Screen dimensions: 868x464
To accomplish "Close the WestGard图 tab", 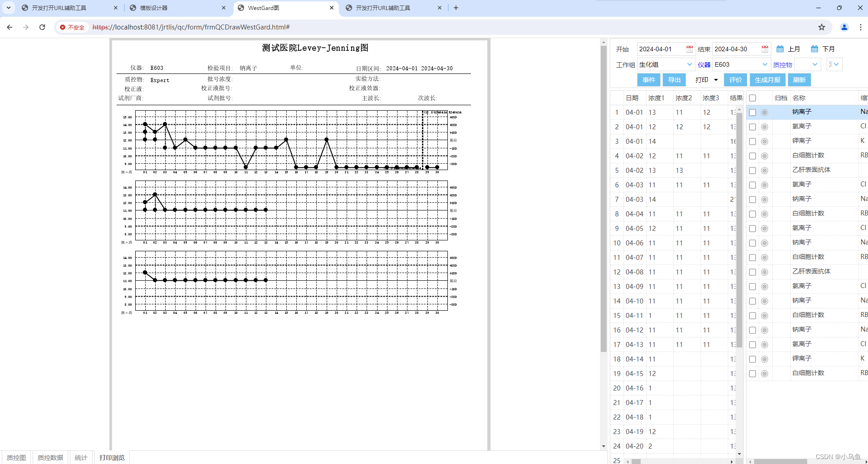I will coord(332,8).
